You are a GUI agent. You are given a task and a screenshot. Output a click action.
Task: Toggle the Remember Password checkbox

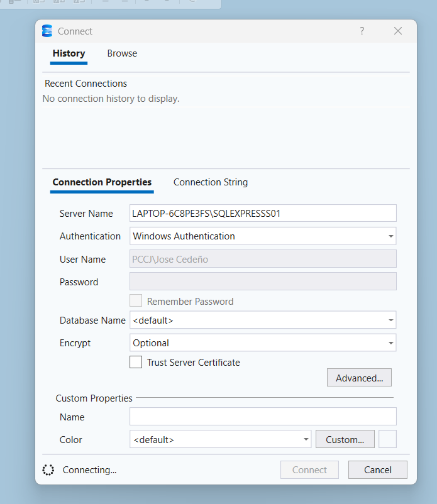tap(136, 301)
